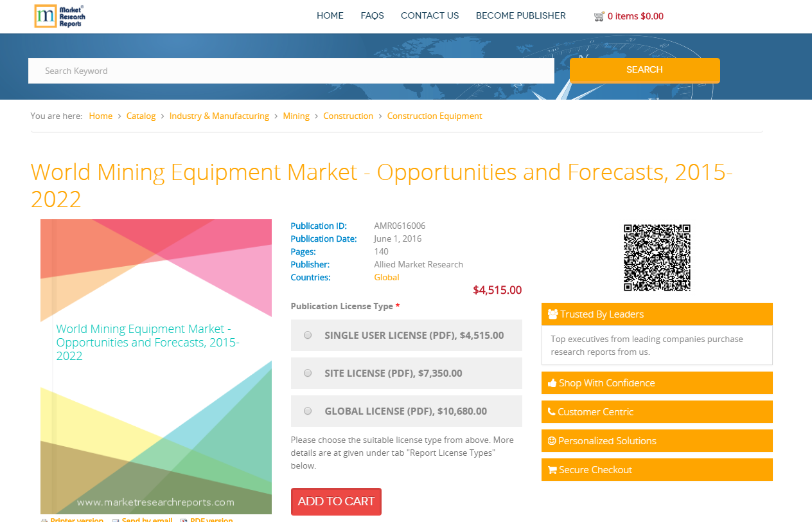The height and width of the screenshot is (522, 812).
Task: Open the BECOME PUBLISHER menu item
Action: [x=521, y=16]
